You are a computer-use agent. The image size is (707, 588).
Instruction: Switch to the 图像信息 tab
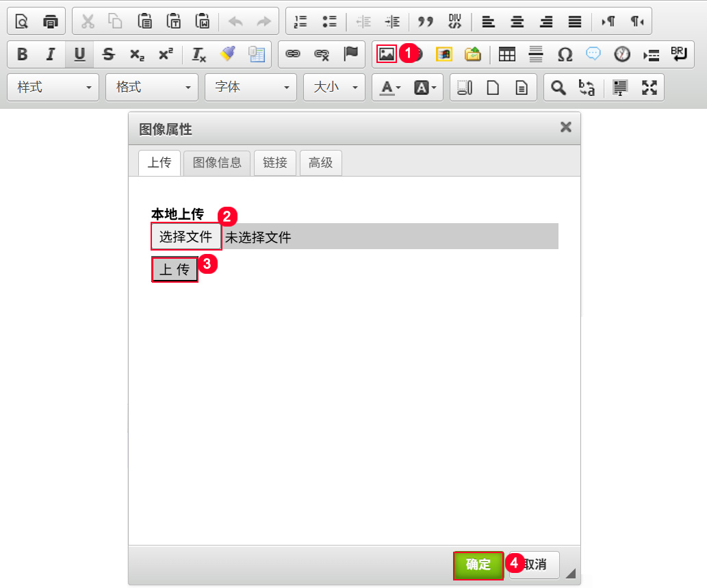point(217,163)
